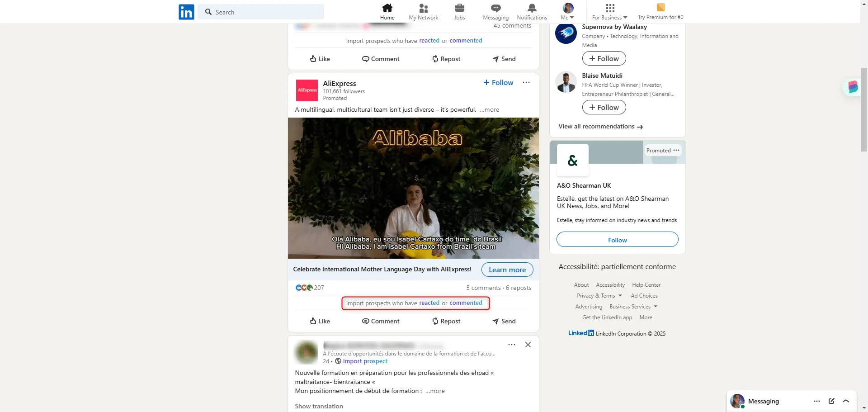868x412 pixels.
Task: Click the A&O Shearman ampersand logo
Action: (573, 160)
